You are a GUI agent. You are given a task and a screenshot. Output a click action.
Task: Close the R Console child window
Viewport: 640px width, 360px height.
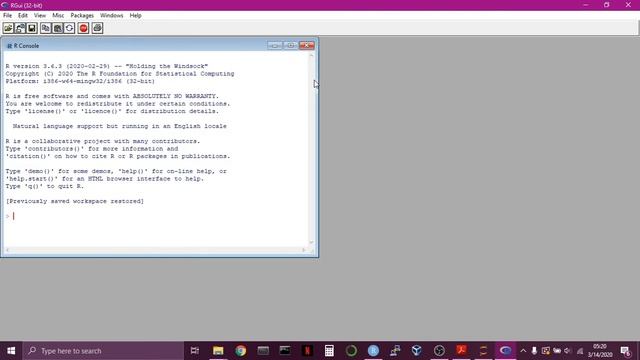307,45
